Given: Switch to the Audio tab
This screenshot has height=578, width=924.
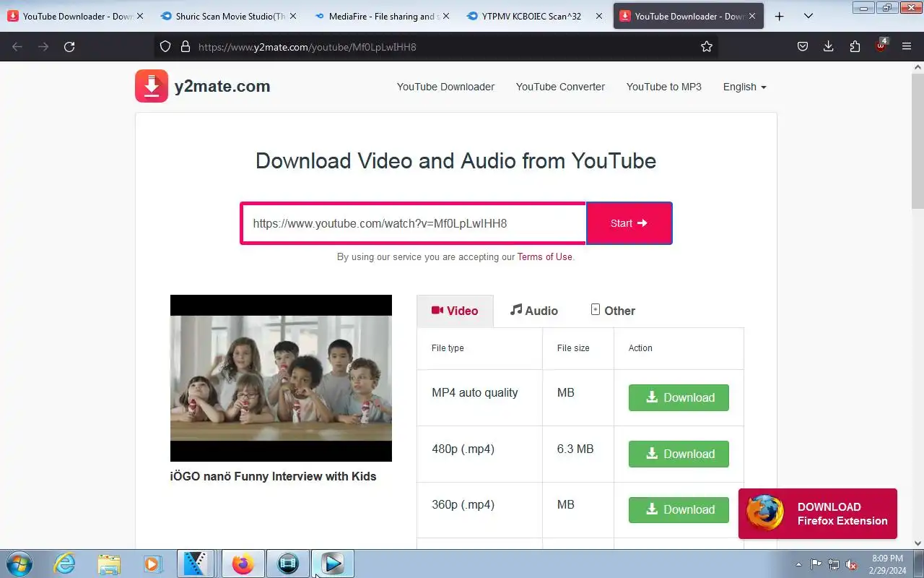Looking at the screenshot, I should [x=534, y=311].
